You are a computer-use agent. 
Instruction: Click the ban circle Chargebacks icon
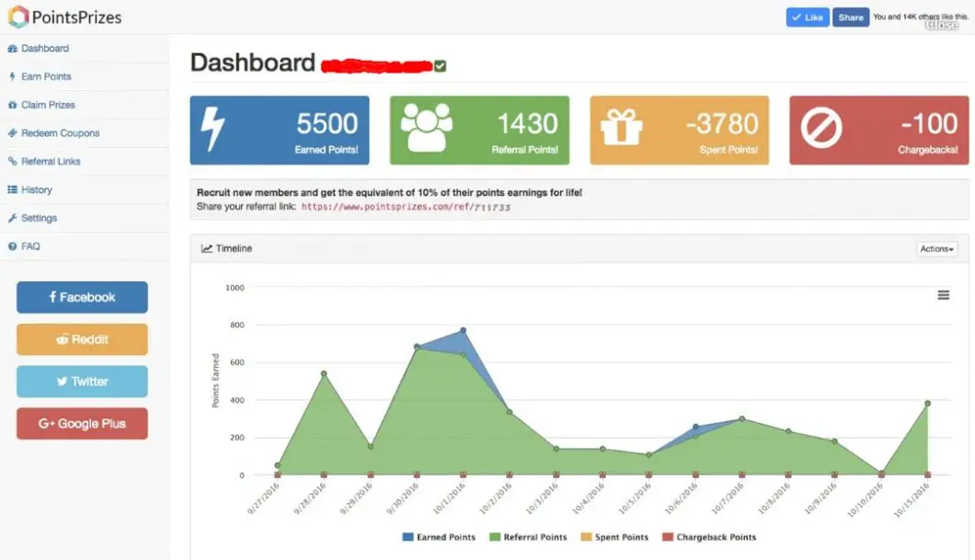pos(820,130)
